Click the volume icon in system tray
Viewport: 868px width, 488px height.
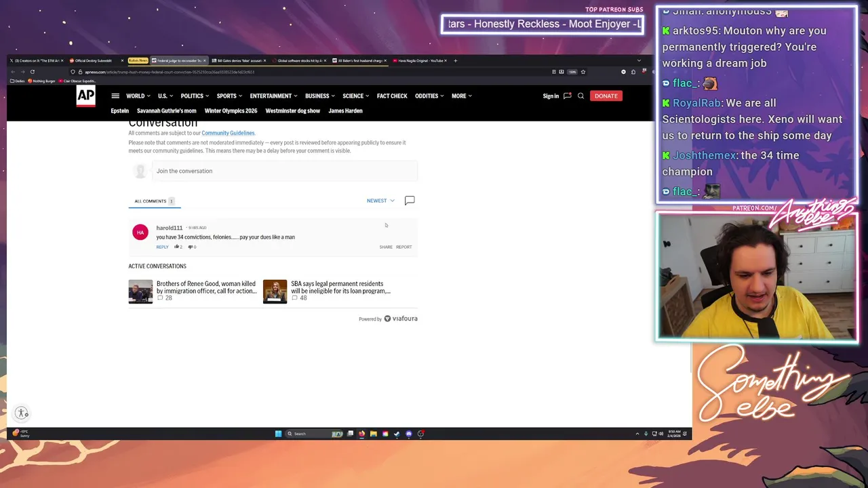pos(661,434)
